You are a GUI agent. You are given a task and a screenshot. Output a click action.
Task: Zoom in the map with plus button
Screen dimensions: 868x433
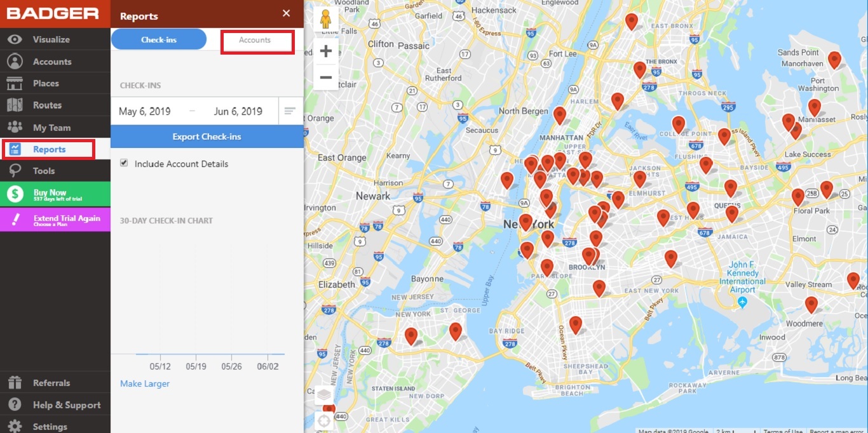click(326, 51)
